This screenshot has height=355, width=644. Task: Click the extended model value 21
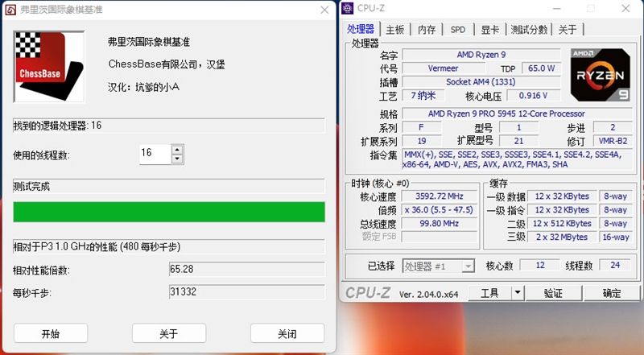coord(518,141)
